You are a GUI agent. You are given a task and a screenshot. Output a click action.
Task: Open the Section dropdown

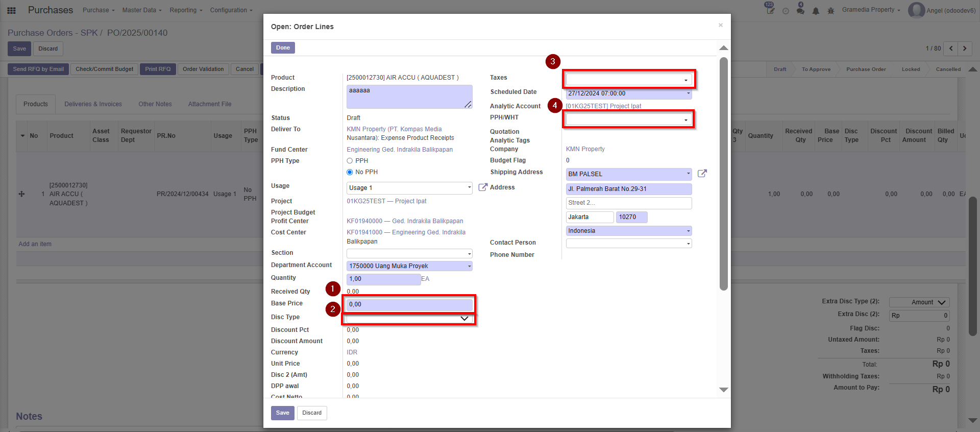[x=409, y=254]
